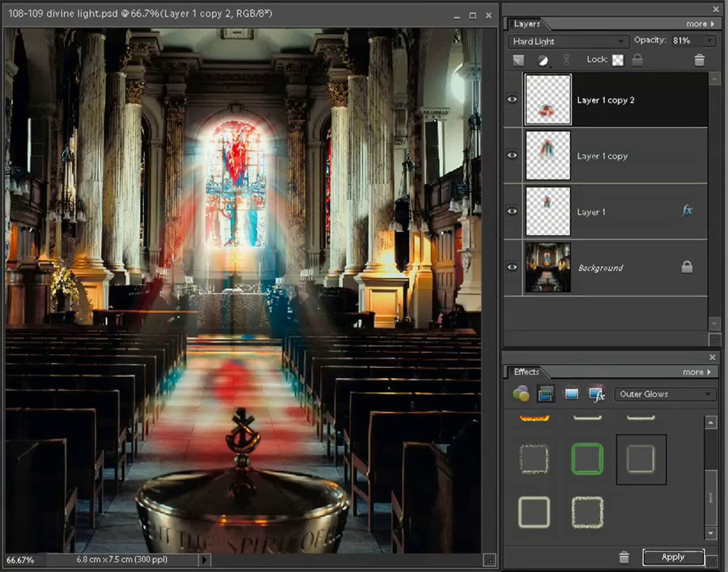Select the Layer Styles icon in Effects
Viewport: 728px width, 572px height.
click(545, 393)
